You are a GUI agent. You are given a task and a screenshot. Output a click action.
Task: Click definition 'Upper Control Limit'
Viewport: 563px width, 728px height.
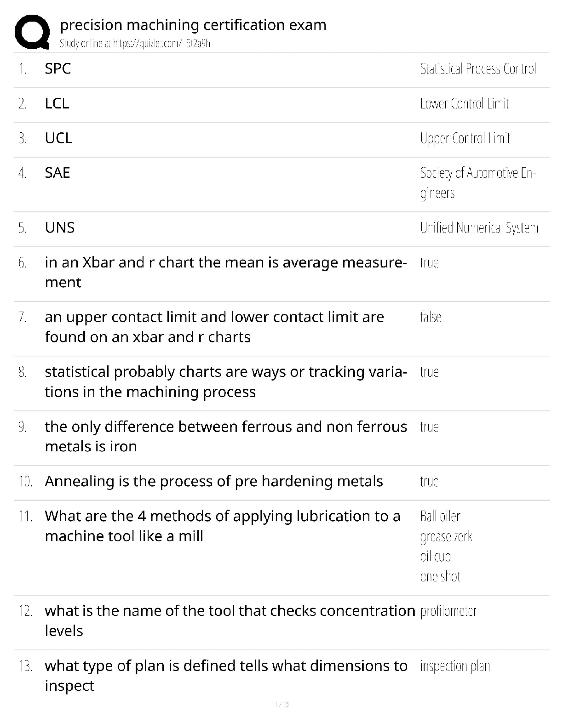[x=465, y=138]
